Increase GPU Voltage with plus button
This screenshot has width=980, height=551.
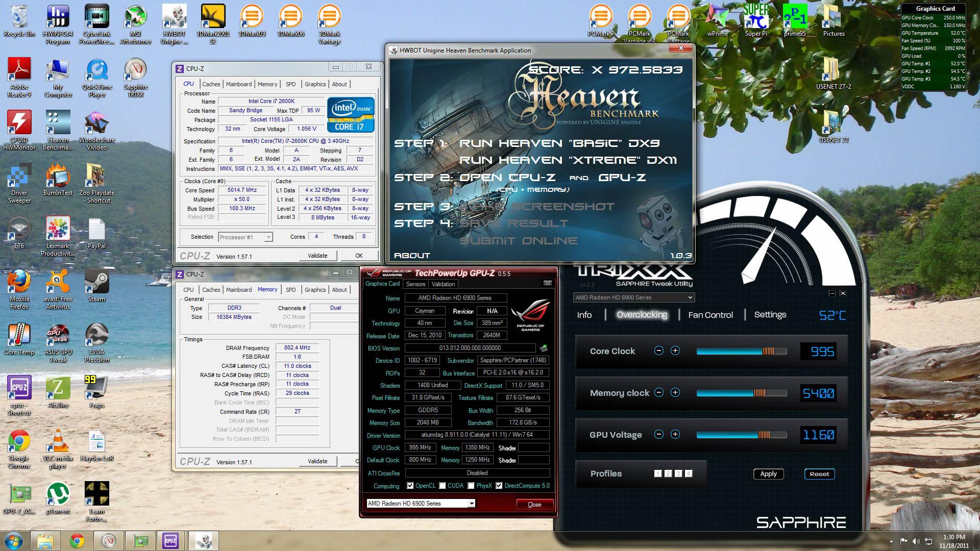(x=675, y=434)
